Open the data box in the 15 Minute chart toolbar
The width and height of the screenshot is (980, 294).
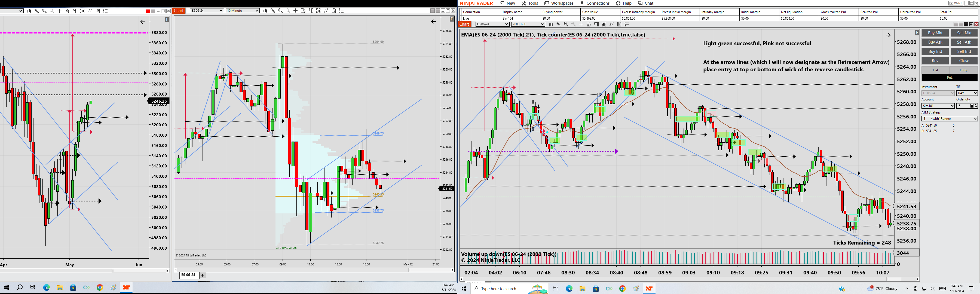(303, 11)
